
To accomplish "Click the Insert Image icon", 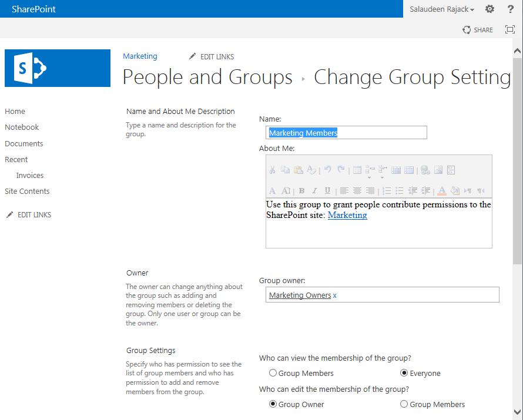I will 438,170.
